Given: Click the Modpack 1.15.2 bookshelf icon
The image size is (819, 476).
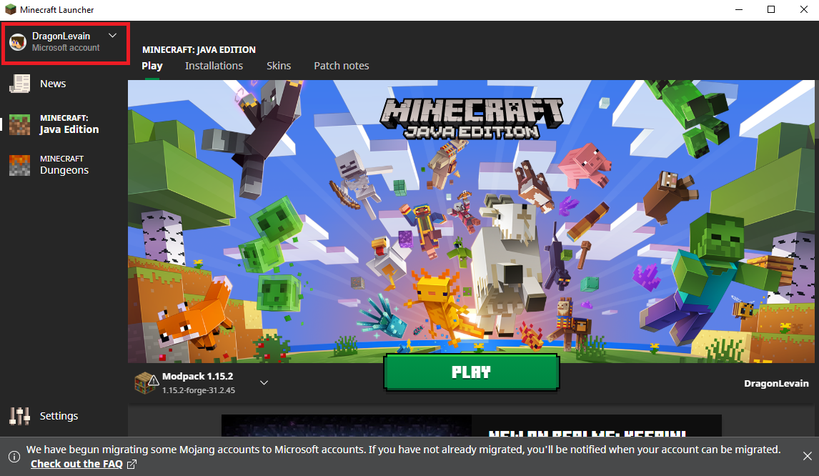Looking at the screenshot, I should (x=146, y=382).
